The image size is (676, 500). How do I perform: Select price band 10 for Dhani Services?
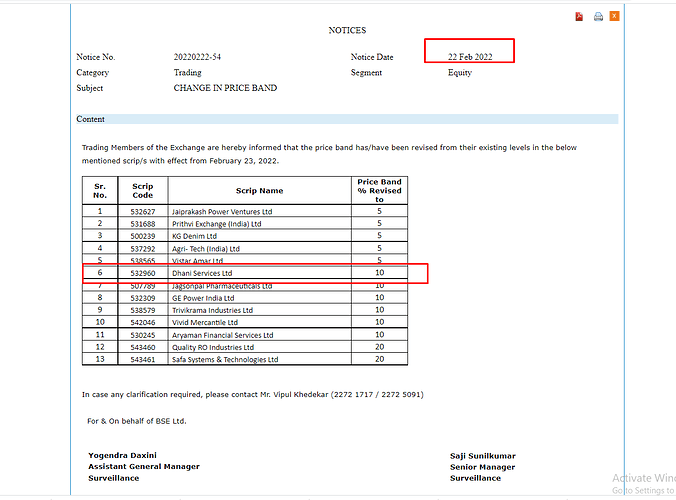coord(379,272)
